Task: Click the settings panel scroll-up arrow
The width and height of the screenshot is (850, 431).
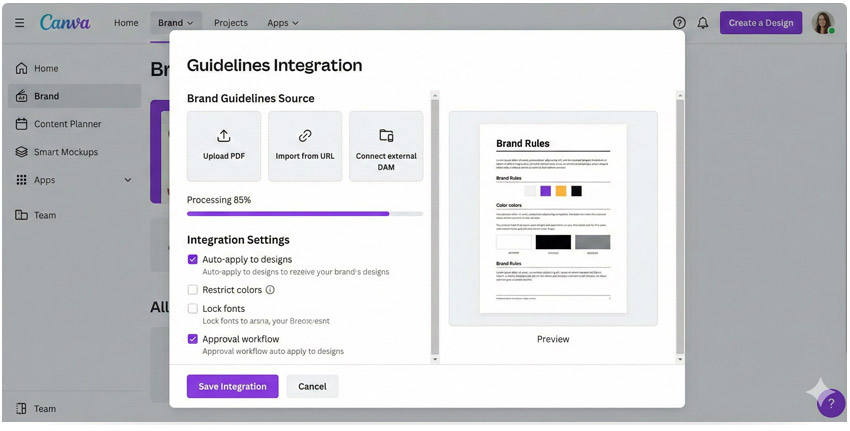Action: click(x=435, y=95)
